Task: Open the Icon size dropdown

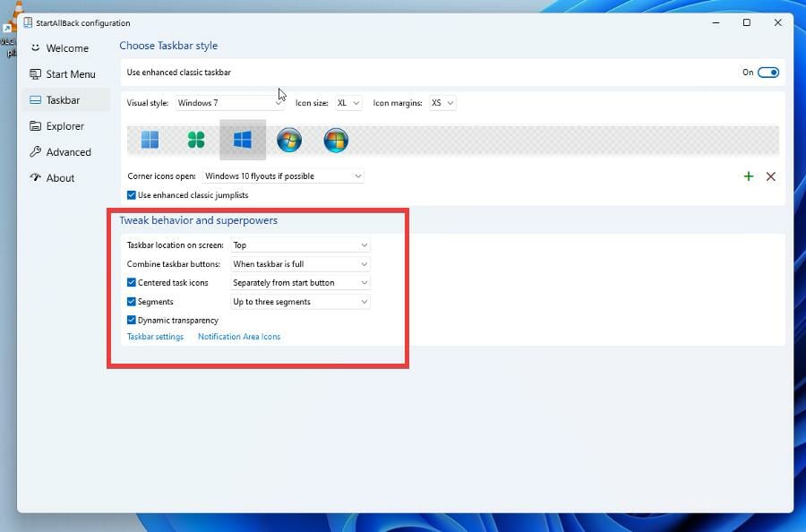Action: click(x=348, y=103)
